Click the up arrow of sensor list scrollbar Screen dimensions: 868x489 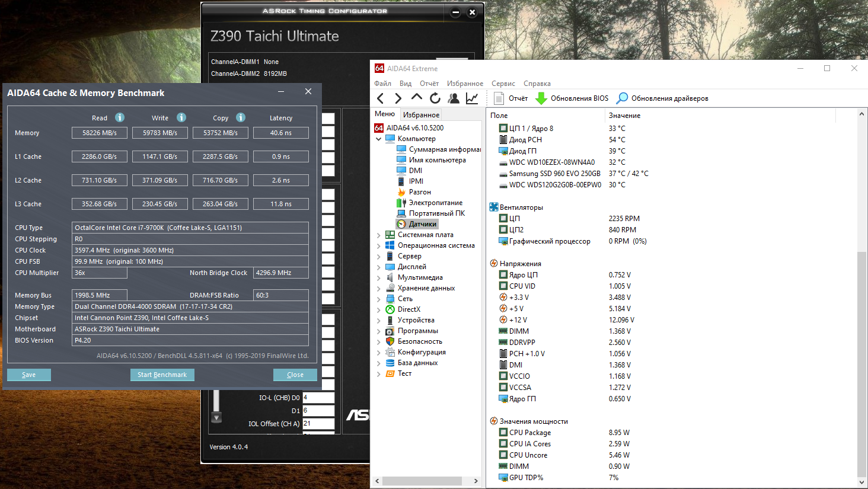862,114
